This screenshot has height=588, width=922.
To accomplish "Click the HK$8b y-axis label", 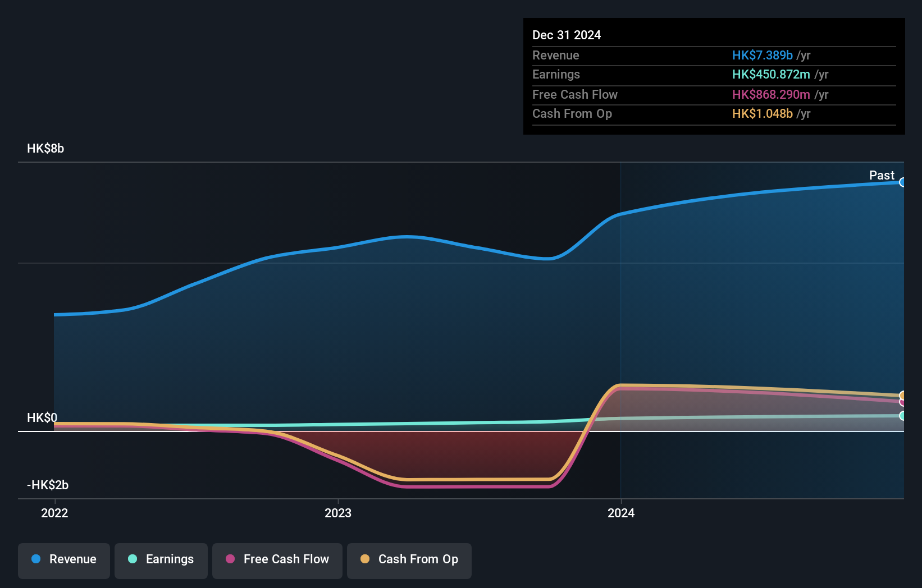I will tap(45, 149).
